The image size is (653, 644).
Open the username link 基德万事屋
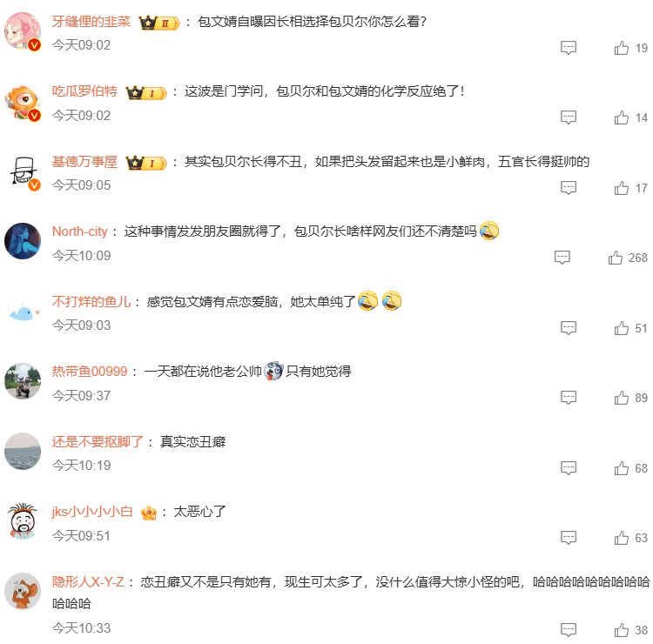click(x=84, y=162)
